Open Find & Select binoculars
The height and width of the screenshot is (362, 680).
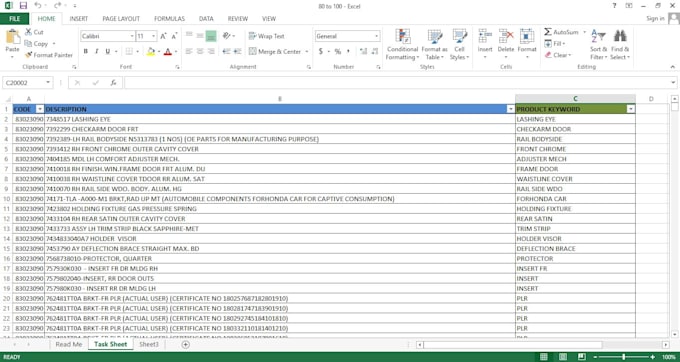tap(620, 45)
